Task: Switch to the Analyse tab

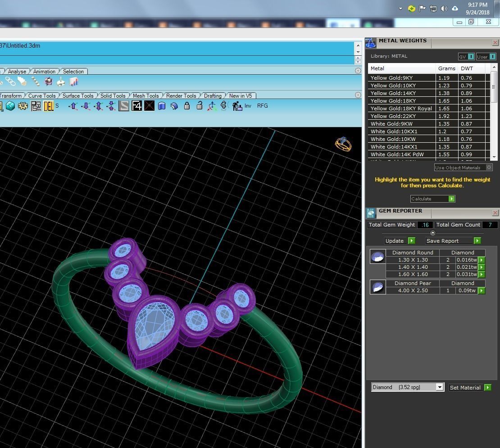Action: click(x=17, y=72)
